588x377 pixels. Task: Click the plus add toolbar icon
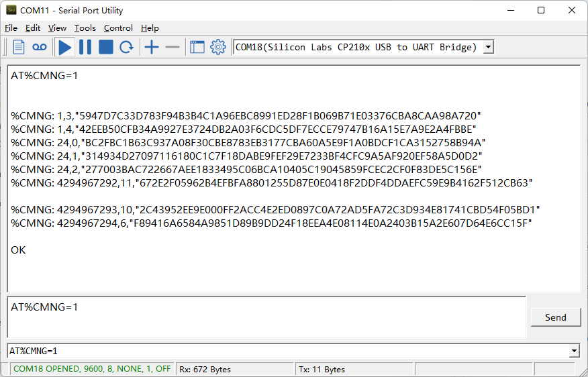[152, 47]
